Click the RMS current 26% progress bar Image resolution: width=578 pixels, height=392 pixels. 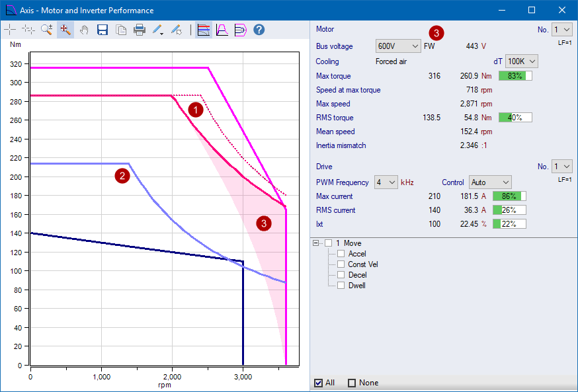[x=509, y=210]
